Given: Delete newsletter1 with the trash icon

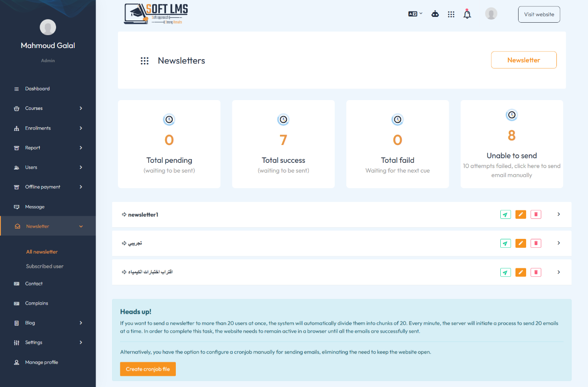Looking at the screenshot, I should tap(535, 214).
